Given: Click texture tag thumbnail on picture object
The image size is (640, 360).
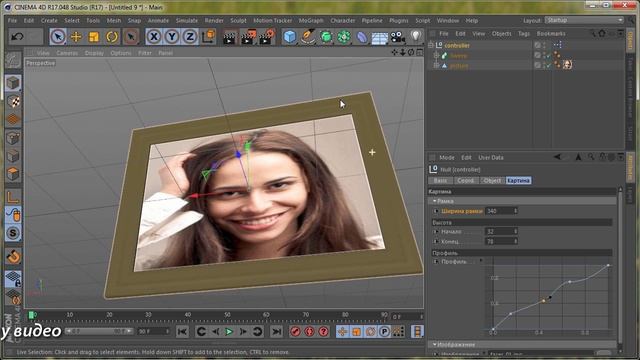Looking at the screenshot, I should tap(567, 64).
